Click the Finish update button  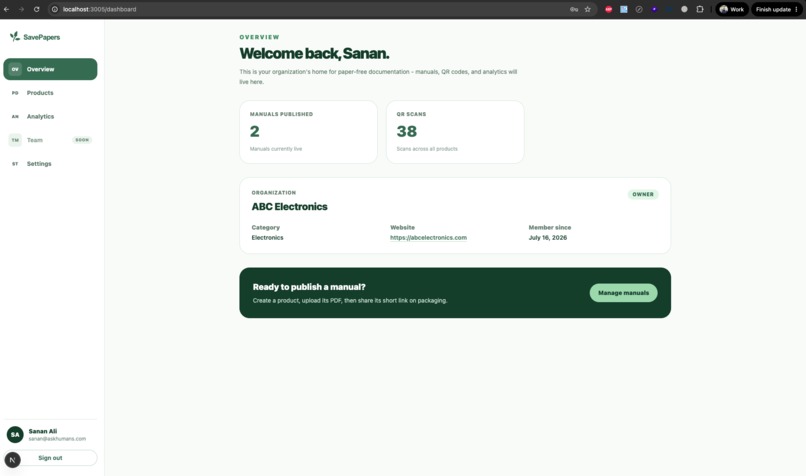point(777,9)
